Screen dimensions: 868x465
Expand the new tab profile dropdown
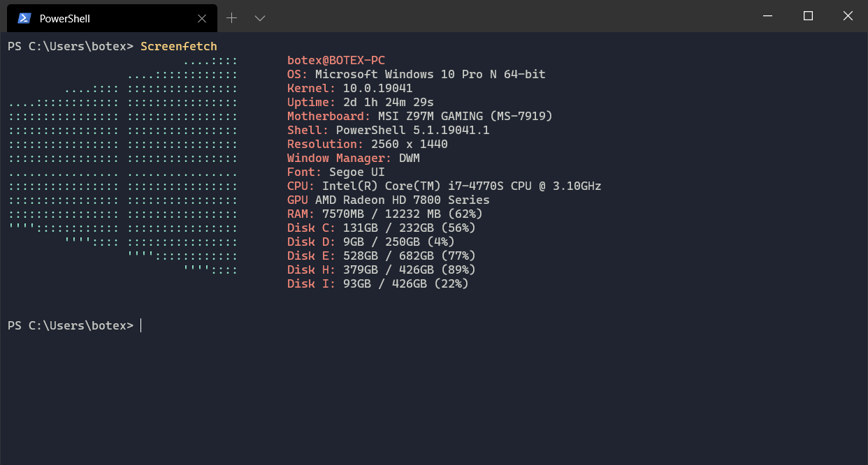260,18
